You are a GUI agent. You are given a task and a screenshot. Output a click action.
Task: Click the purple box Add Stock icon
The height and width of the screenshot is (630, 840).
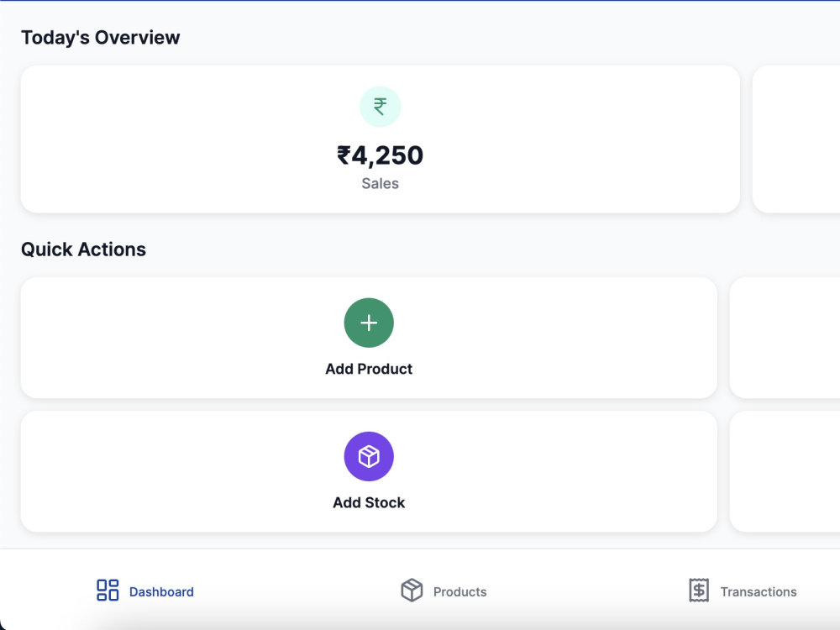369,456
